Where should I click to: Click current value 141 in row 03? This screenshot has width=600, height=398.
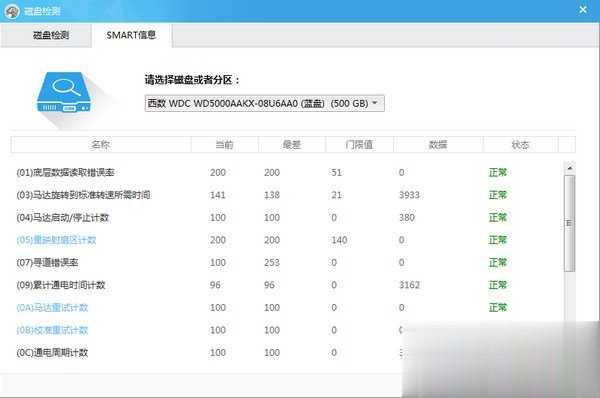[218, 195]
